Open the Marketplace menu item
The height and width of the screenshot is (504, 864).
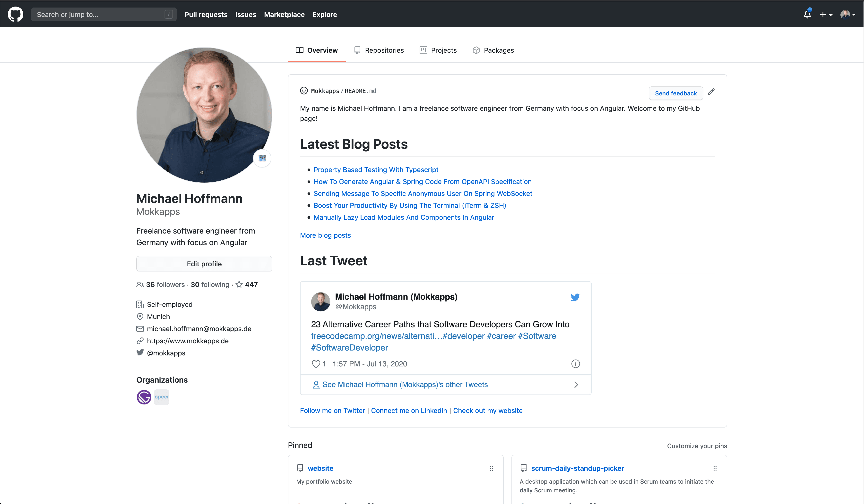click(x=284, y=14)
